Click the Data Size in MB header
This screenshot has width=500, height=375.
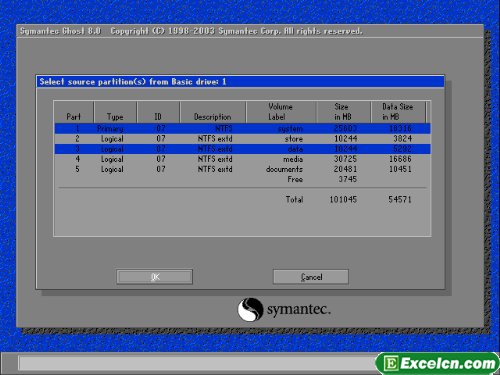(x=398, y=112)
